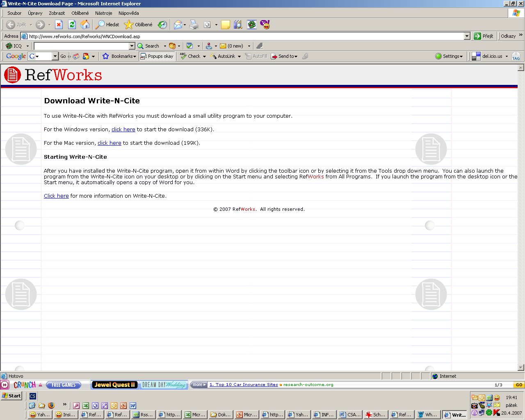Click the Send to icon
525x420 pixels.
(274, 56)
